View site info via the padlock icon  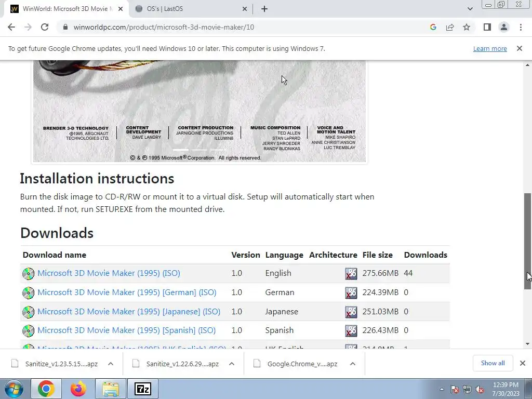click(x=65, y=27)
